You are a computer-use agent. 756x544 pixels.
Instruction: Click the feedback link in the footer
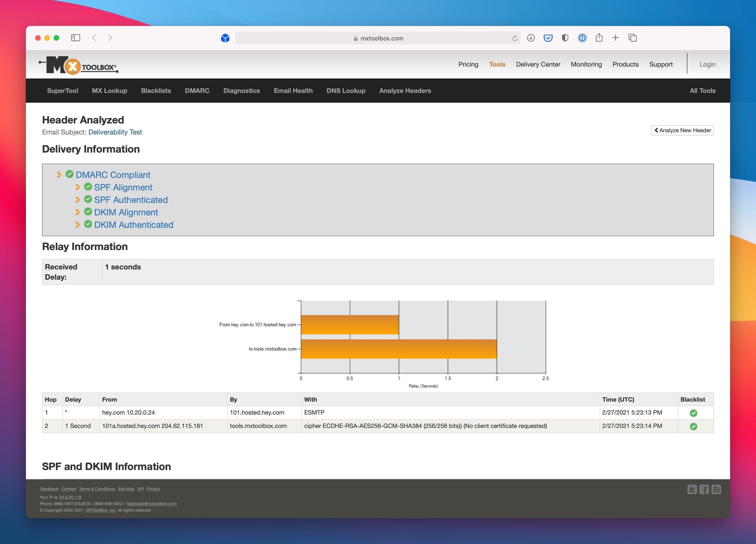coord(49,489)
